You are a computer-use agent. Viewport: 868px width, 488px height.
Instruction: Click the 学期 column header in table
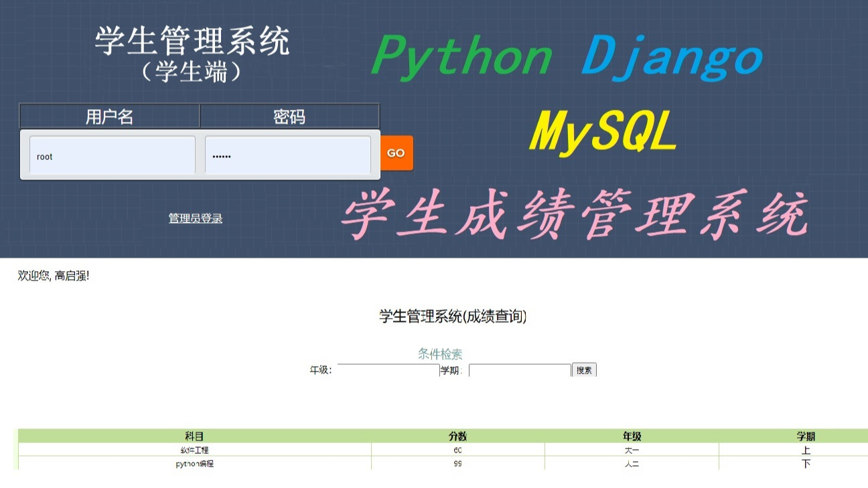pyautogui.click(x=806, y=436)
